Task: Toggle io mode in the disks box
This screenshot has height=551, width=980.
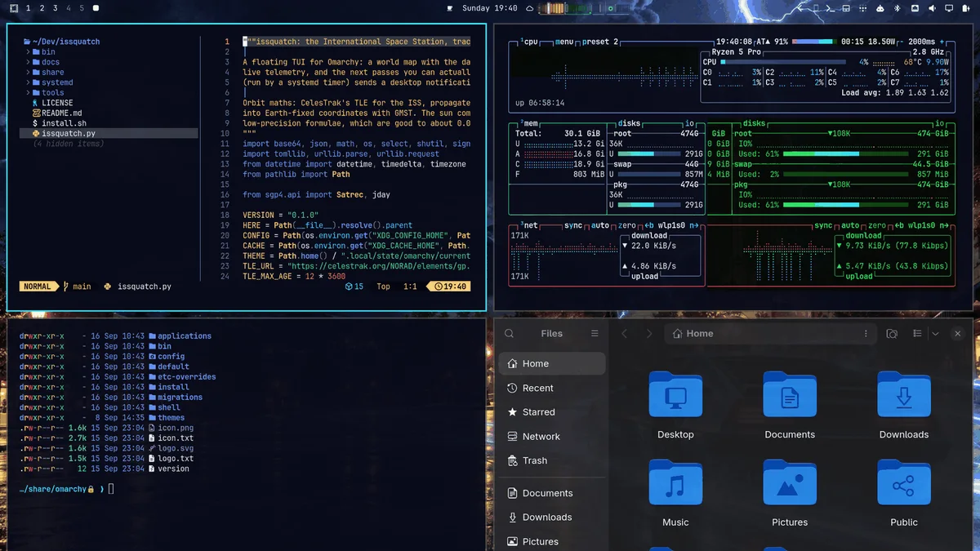Action: tap(690, 123)
